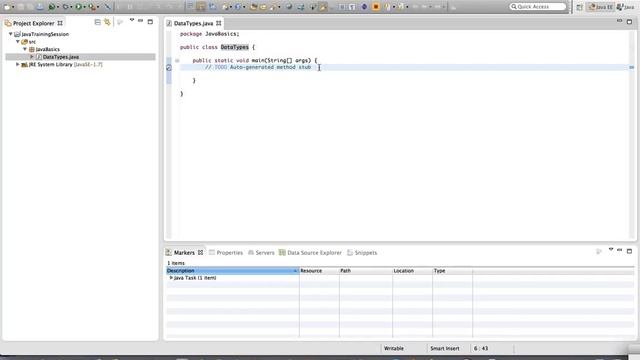Switch to Java EE perspective
This screenshot has height=360, width=640.
600,7
